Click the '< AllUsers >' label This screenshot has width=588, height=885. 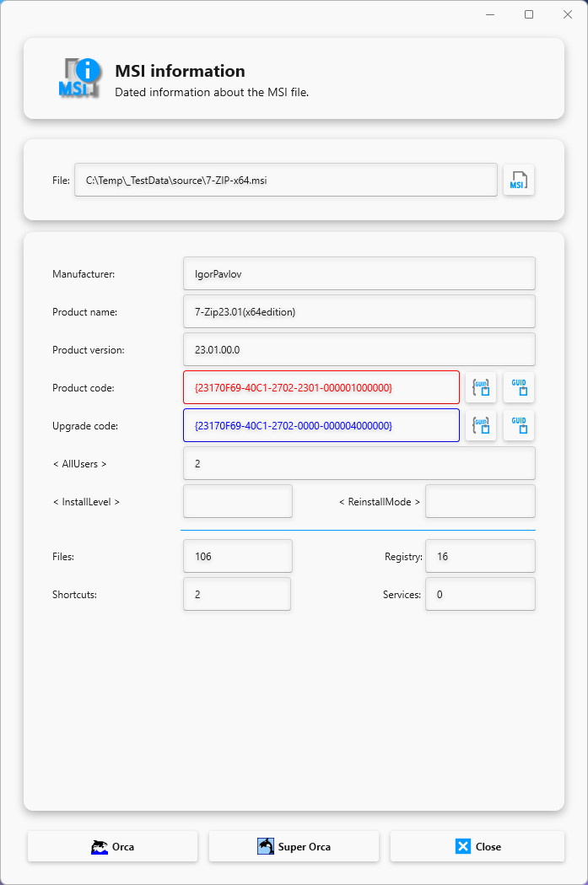[x=79, y=463]
